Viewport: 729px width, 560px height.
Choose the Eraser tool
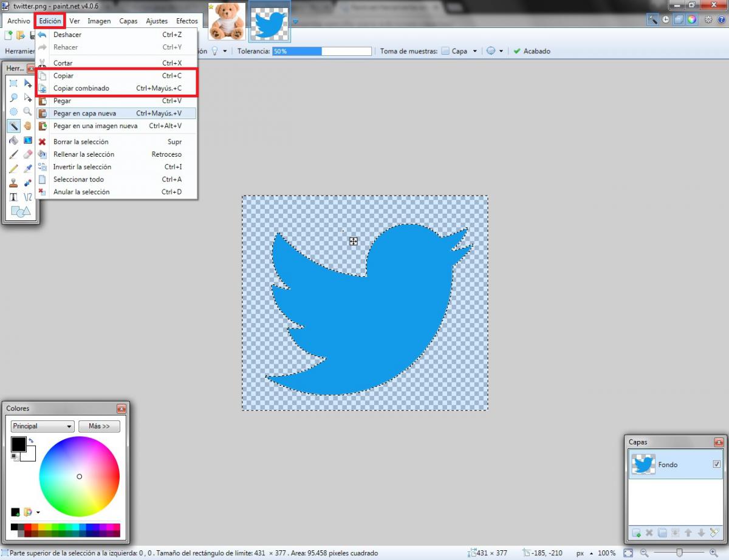pyautogui.click(x=27, y=154)
